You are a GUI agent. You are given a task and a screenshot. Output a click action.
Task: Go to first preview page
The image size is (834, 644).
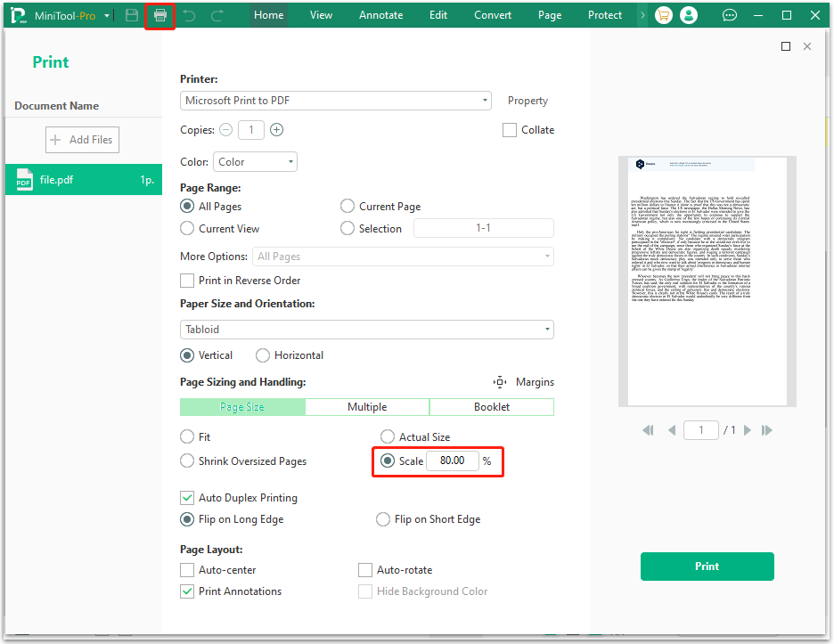tap(648, 430)
